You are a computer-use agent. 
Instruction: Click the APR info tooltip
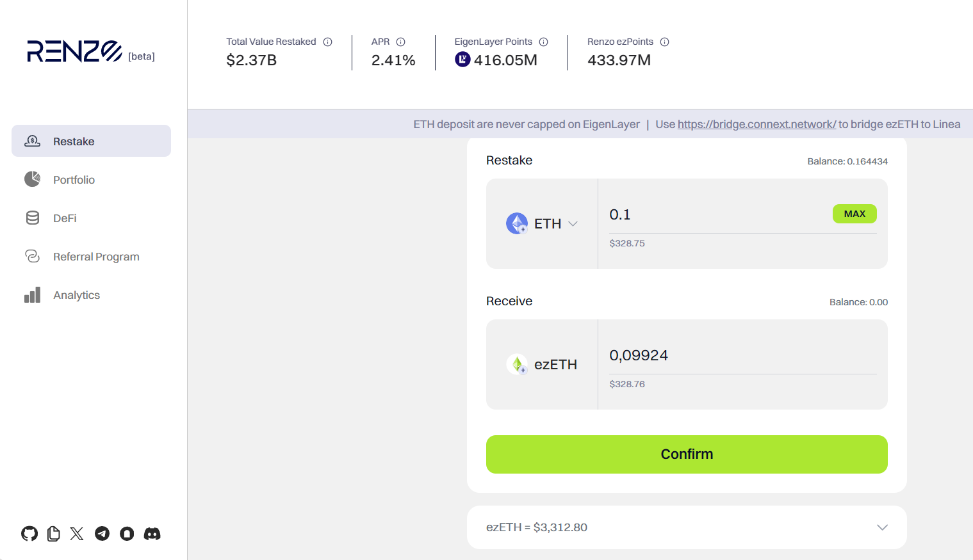coord(401,41)
